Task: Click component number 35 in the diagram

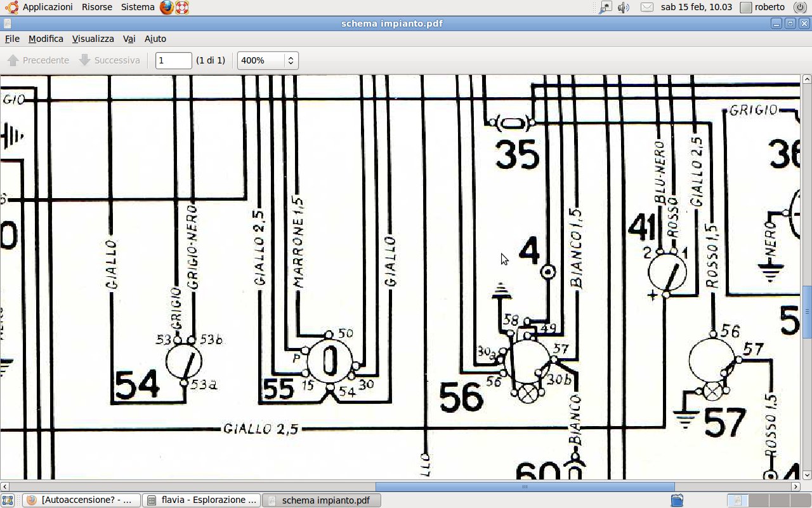Action: (518, 156)
